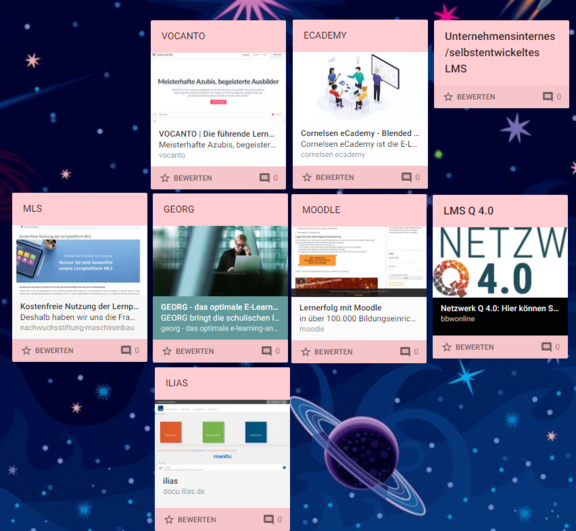Rate VOCANTO via BEWERTEN label
Screen dimensions: 576x531
click(x=193, y=178)
